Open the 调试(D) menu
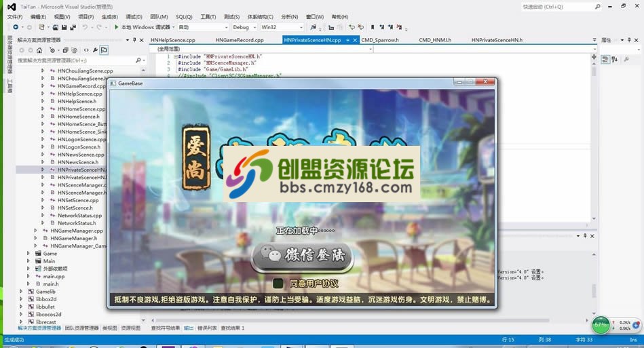644x348 pixels. click(x=134, y=17)
